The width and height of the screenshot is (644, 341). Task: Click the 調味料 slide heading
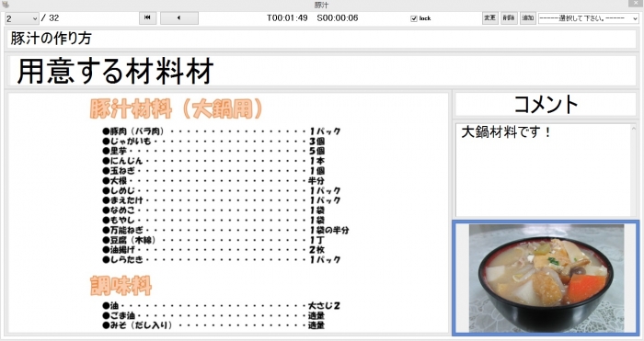click(121, 286)
